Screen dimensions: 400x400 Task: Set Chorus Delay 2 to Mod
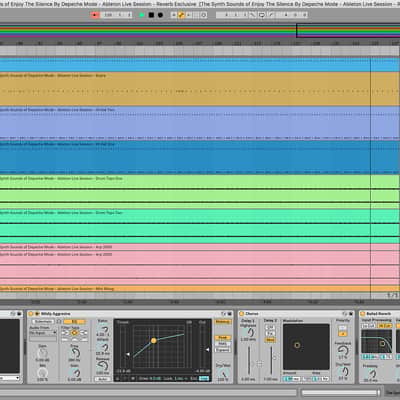point(270,340)
